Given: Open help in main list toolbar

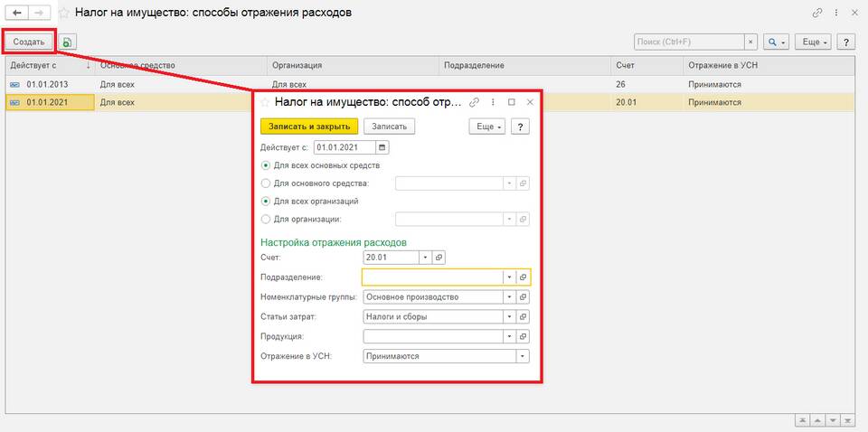Looking at the screenshot, I should click(846, 42).
